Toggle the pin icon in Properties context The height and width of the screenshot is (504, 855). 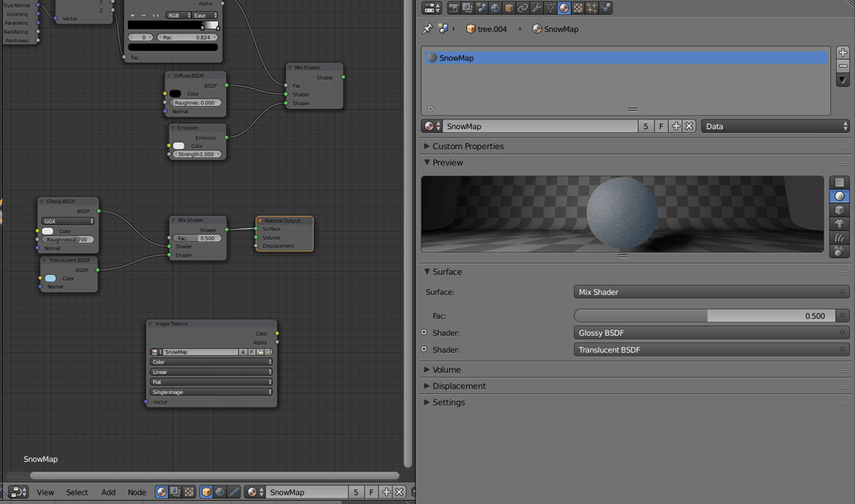point(427,29)
